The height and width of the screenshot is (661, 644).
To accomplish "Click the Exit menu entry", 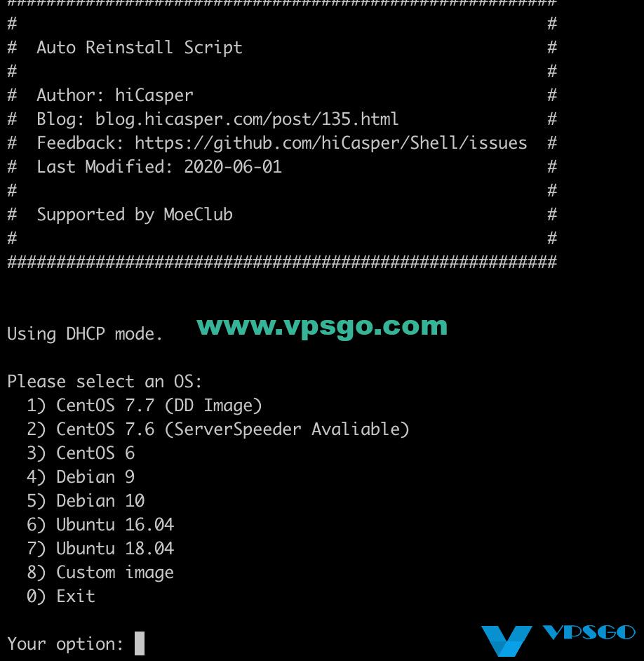I will coord(61,596).
